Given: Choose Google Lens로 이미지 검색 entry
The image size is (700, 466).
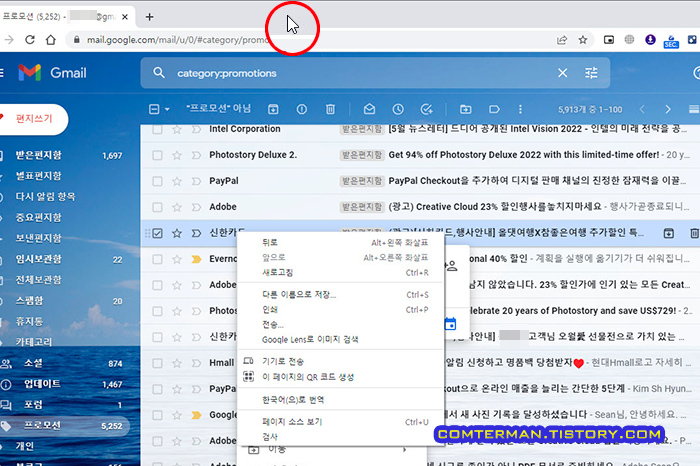Looking at the screenshot, I should click(341, 339).
